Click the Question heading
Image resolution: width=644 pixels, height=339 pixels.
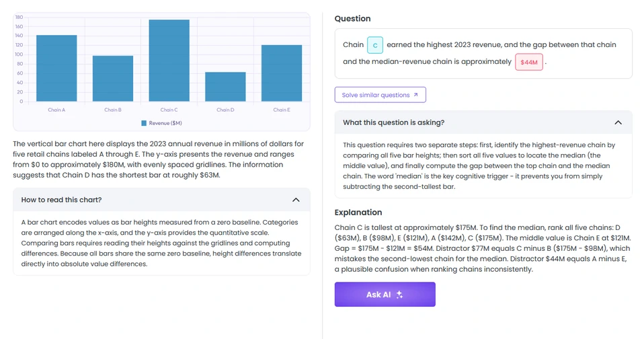(352, 18)
